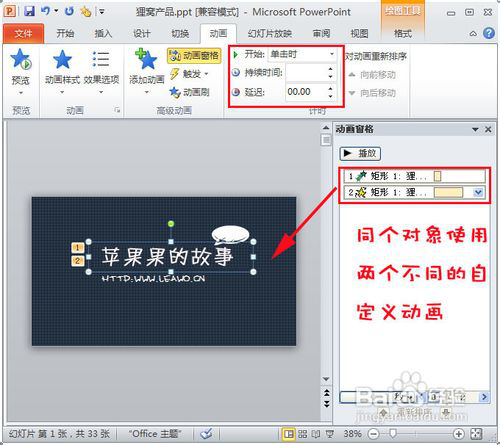Open the Animation Styles (动画样式) gallery
This screenshot has height=445, width=500.
[x=62, y=71]
